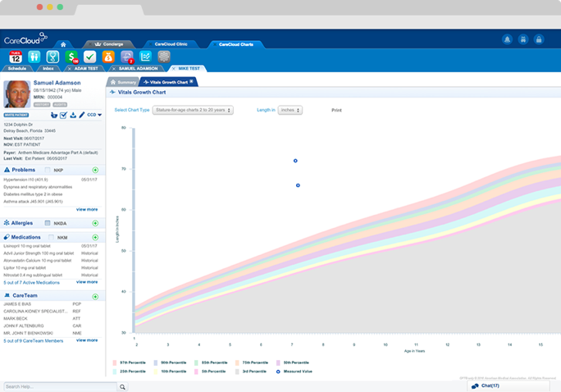Click the upper measured value point on chart
This screenshot has width=561, height=392.
[295, 161]
